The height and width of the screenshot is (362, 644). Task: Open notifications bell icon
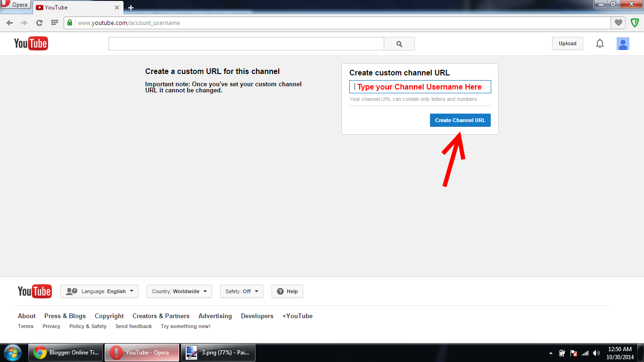tap(600, 43)
